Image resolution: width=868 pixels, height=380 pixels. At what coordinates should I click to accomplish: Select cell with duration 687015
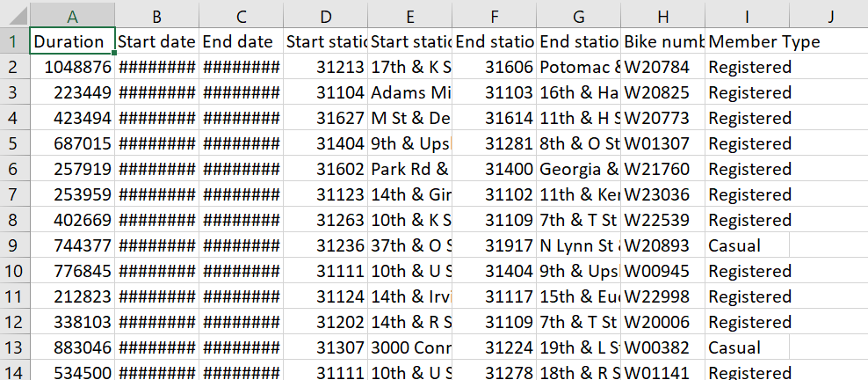72,143
